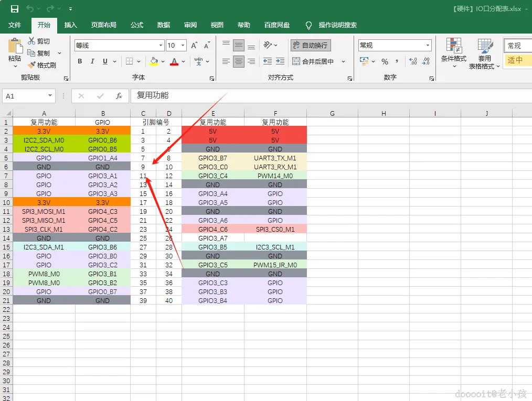This screenshot has height=401, width=532.
Task: Select cell UART3_TX_M1
Action: tap(275, 158)
